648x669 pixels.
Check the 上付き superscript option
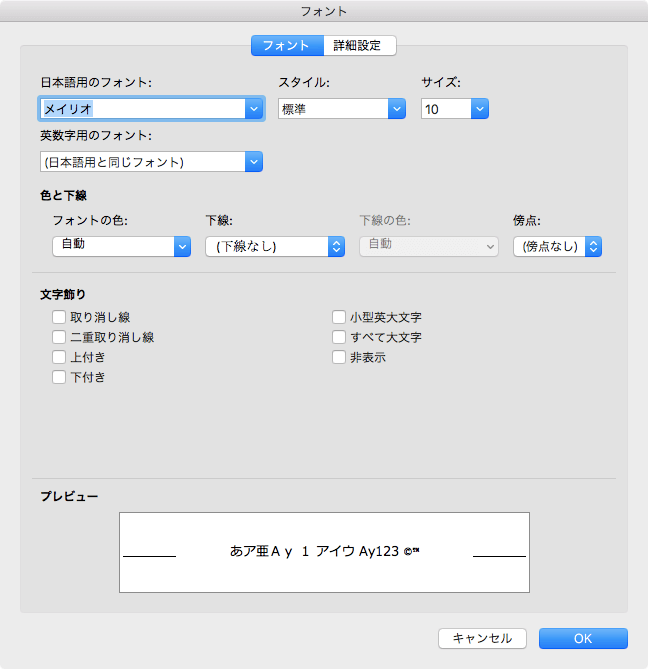pos(59,358)
